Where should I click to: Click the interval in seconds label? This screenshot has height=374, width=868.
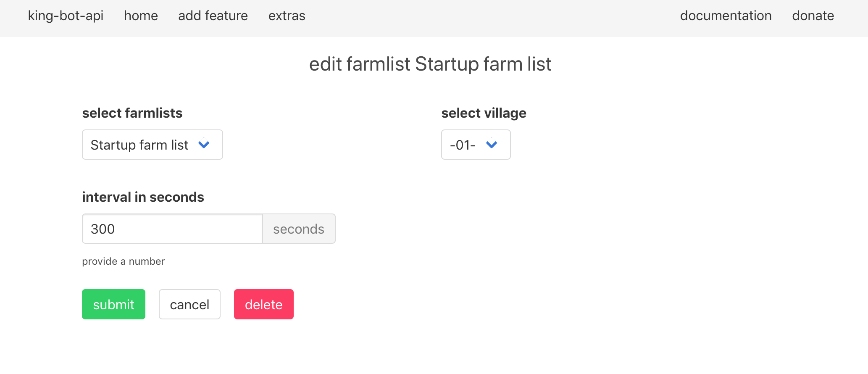tap(143, 197)
